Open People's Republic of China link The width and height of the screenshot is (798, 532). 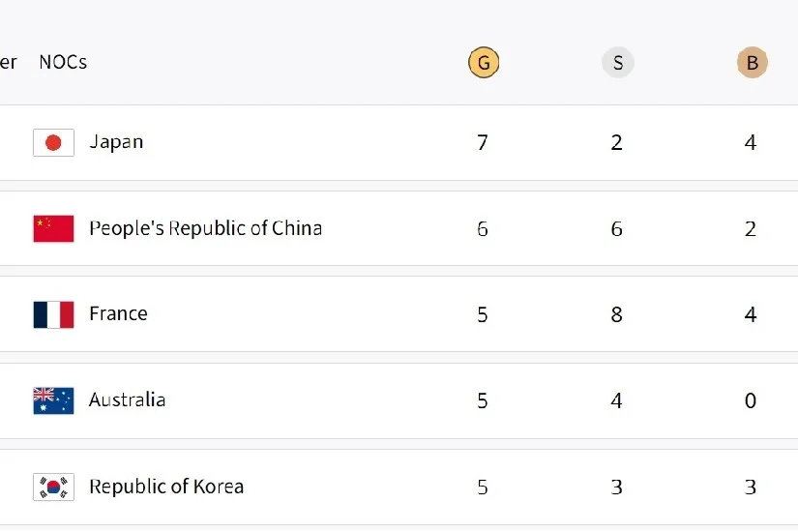click(x=206, y=228)
